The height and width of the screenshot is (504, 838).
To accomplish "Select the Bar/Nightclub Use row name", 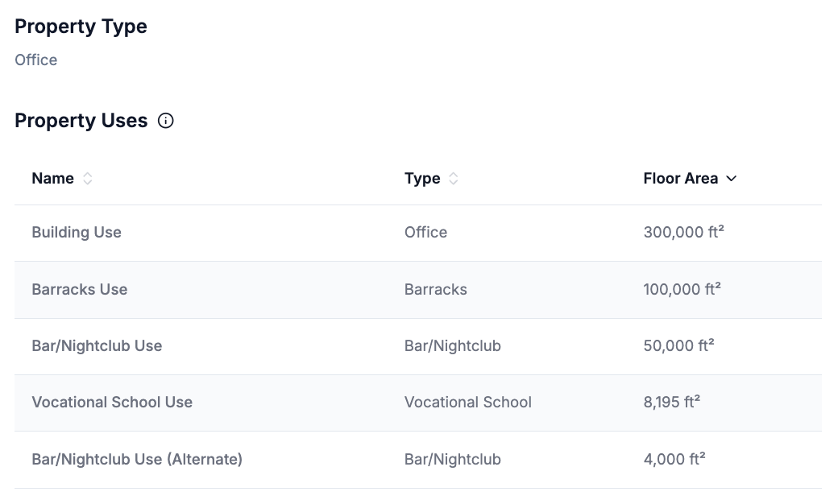I will click(97, 346).
